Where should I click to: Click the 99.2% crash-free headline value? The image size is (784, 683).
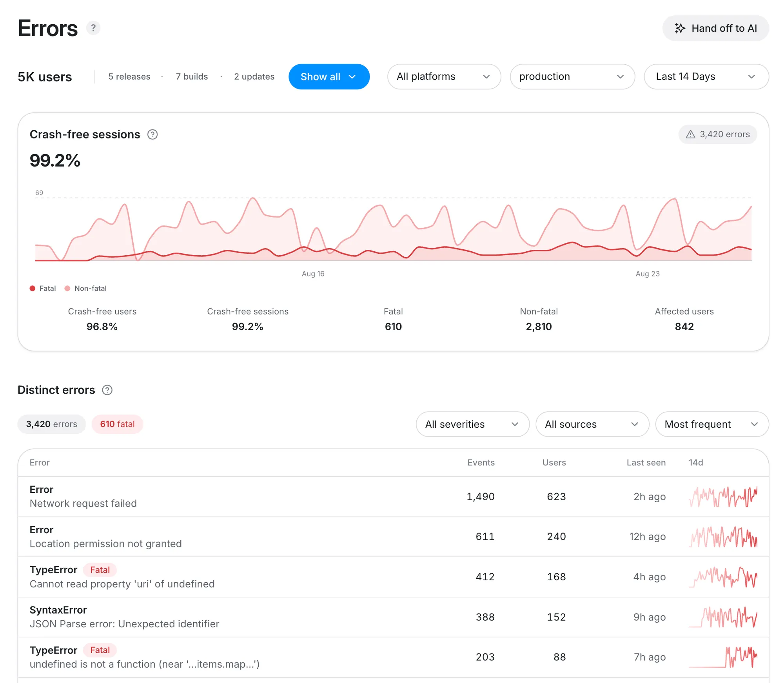tap(55, 161)
